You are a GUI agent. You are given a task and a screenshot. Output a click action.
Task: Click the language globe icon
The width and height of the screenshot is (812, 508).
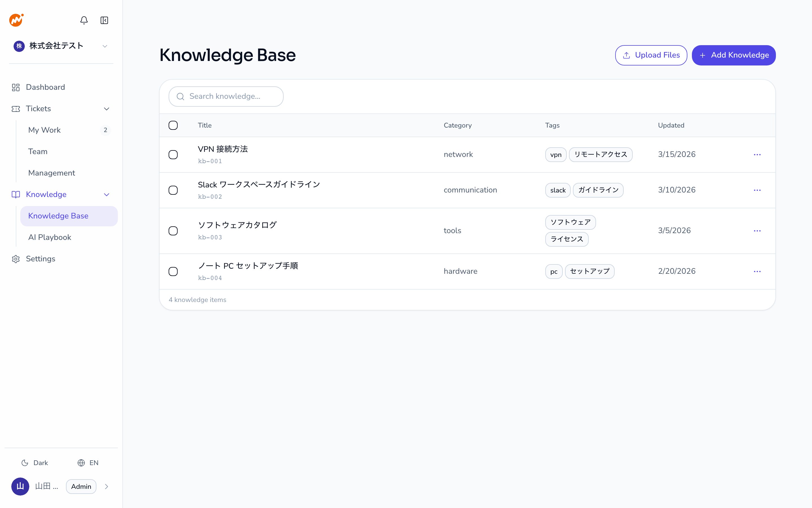[x=81, y=463]
